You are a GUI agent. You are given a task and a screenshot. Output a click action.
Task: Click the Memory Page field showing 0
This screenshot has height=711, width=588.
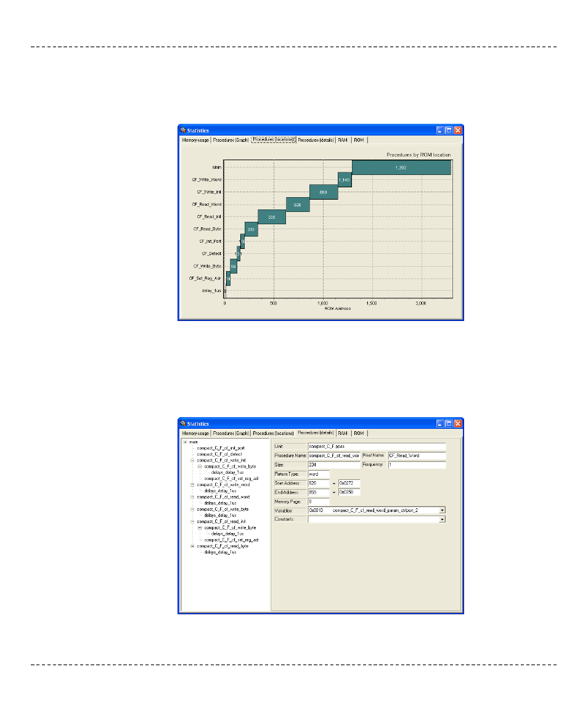319,502
